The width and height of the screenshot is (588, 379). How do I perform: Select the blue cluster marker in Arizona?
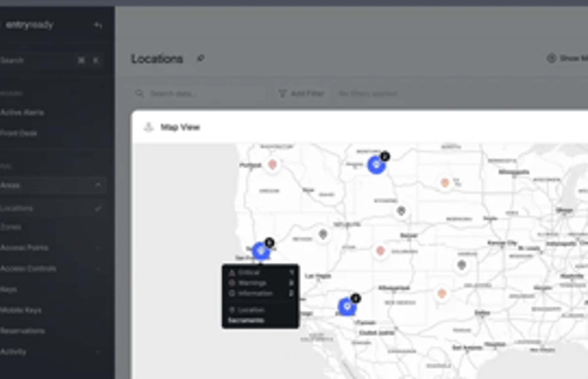[x=347, y=307]
